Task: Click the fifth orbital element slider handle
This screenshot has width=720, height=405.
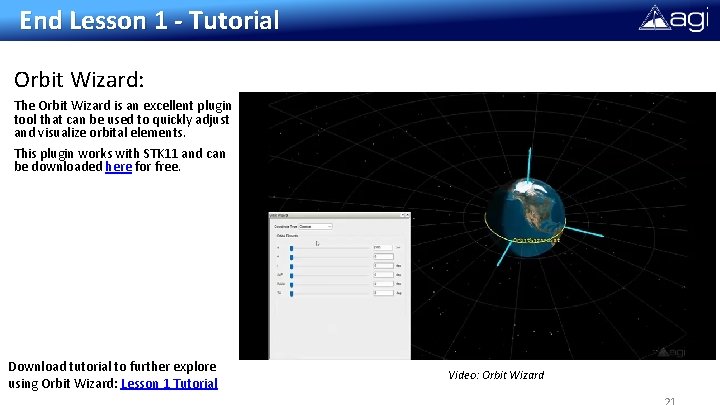Action: (291, 285)
